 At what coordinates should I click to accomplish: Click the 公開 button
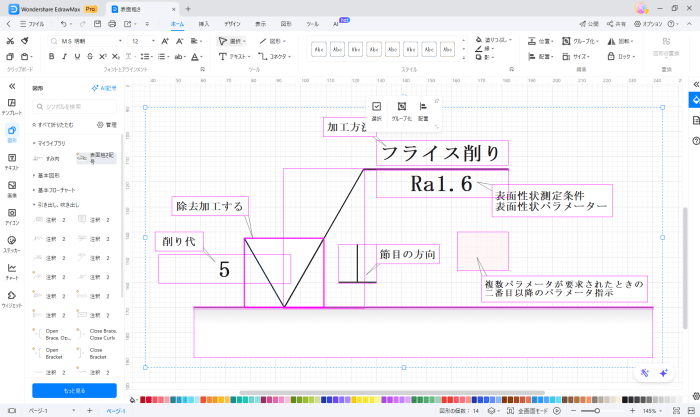(589, 24)
